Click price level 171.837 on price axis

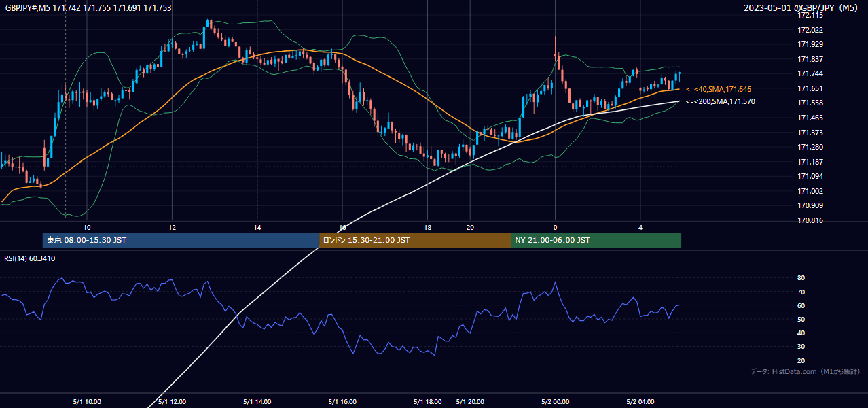pos(811,59)
